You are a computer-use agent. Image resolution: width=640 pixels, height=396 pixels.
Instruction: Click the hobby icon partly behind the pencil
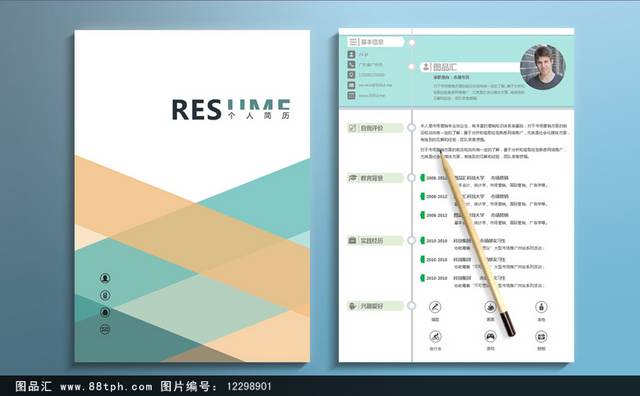490,307
